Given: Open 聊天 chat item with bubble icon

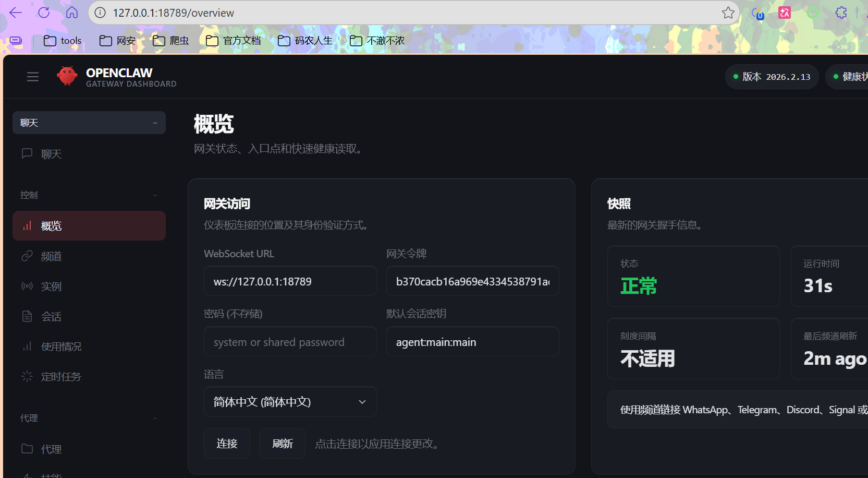Looking at the screenshot, I should (89, 154).
